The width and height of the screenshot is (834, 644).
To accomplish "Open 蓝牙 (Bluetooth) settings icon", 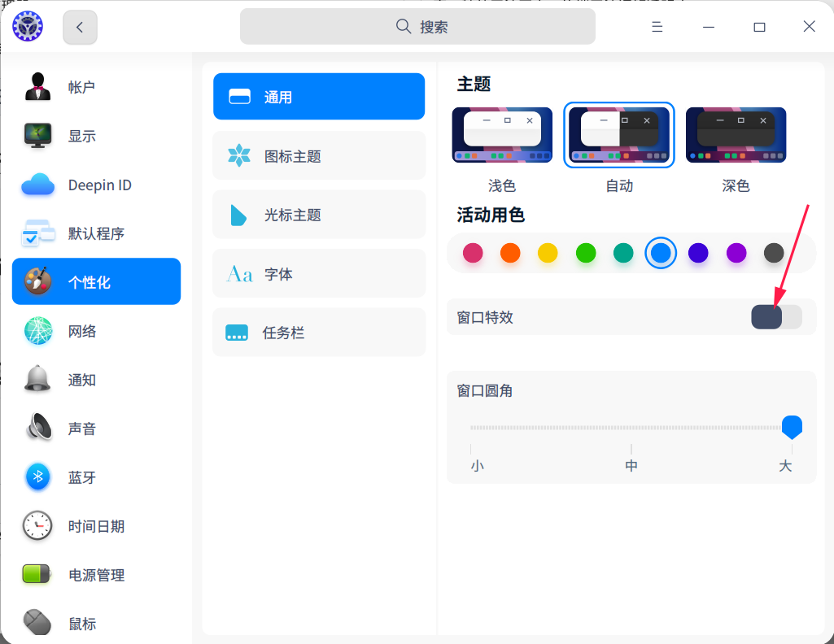I will point(37,477).
